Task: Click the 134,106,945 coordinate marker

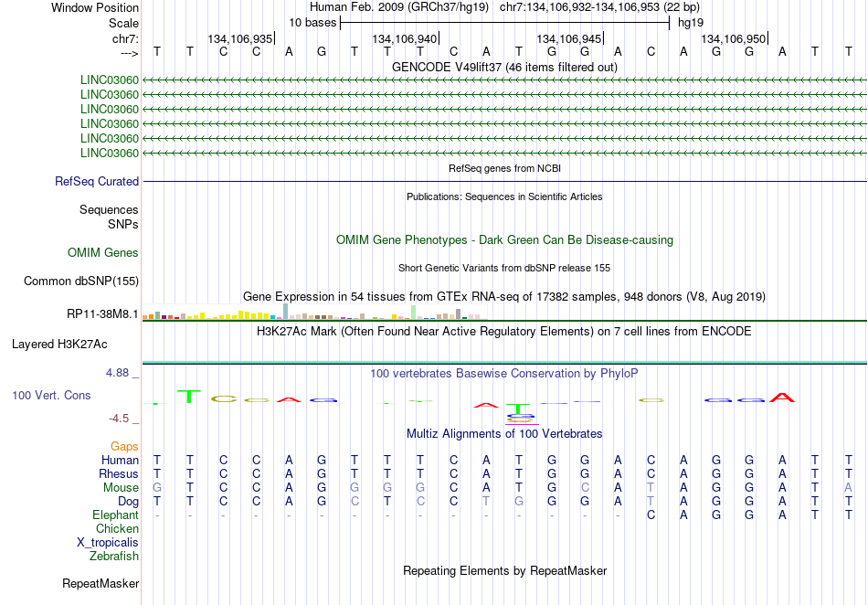Action: [569, 38]
